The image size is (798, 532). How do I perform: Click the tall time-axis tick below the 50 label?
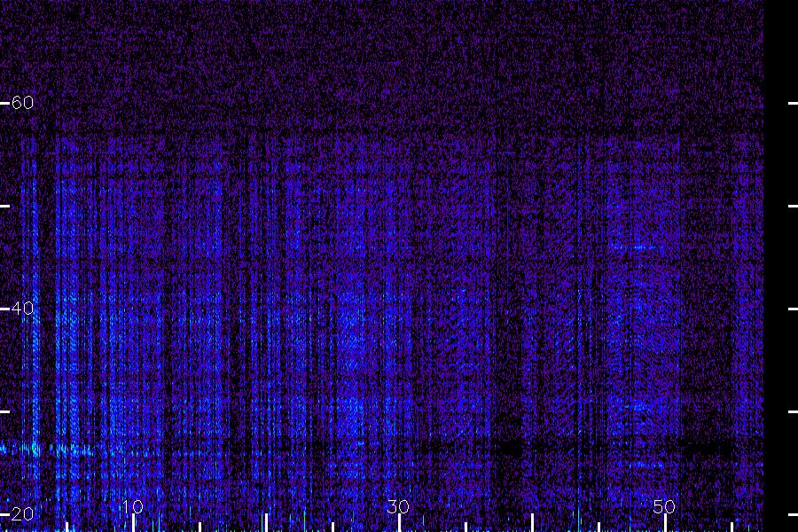point(665,523)
